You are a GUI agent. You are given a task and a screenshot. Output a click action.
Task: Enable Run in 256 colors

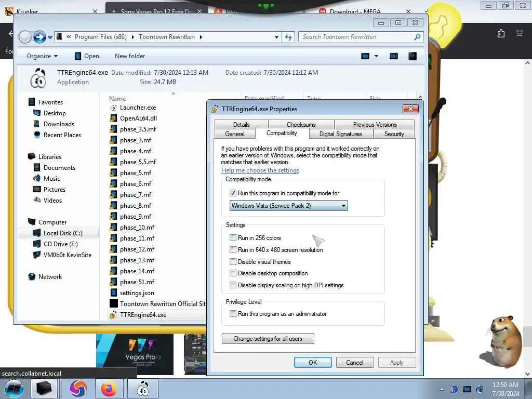pyautogui.click(x=233, y=238)
